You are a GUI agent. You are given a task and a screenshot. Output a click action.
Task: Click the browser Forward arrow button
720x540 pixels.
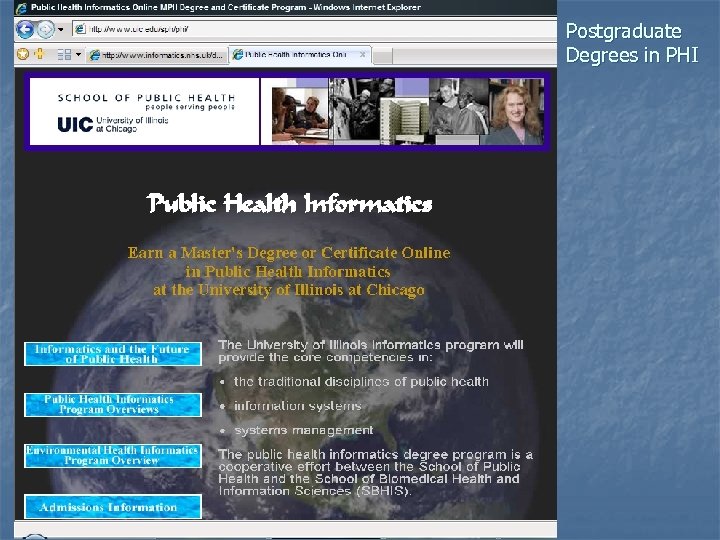click(x=45, y=30)
